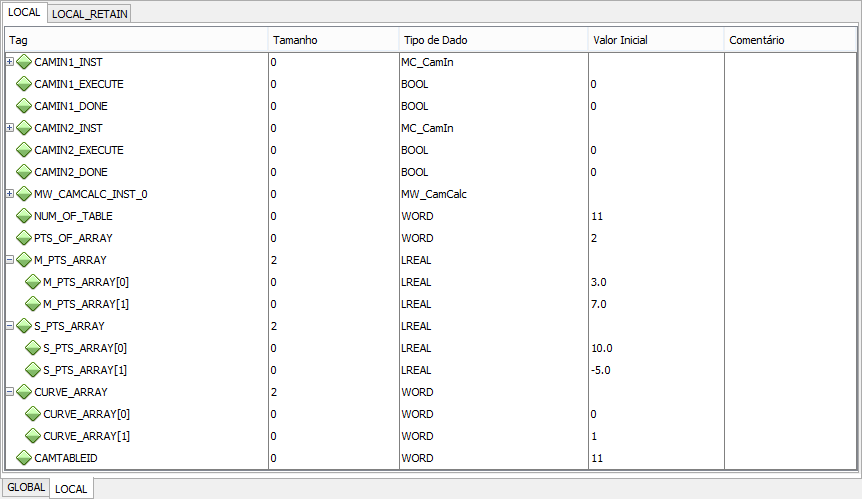Viewport: 862px width, 499px height.
Task: Collapse the CURVE_ARRAY array
Action: (x=9, y=391)
